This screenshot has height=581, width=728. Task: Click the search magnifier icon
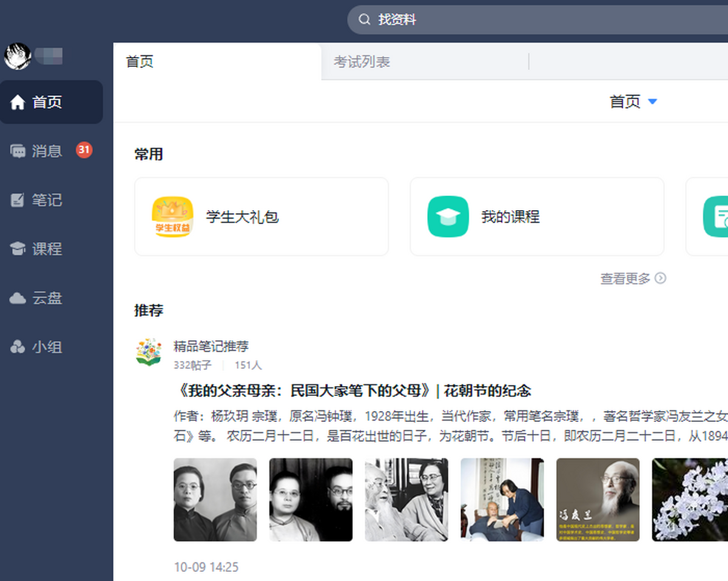[x=365, y=19]
